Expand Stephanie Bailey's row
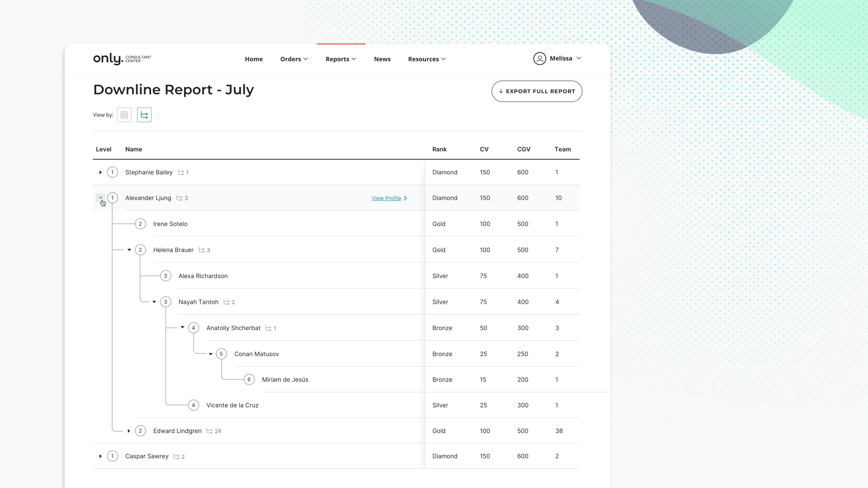The width and height of the screenshot is (868, 488). [x=100, y=172]
